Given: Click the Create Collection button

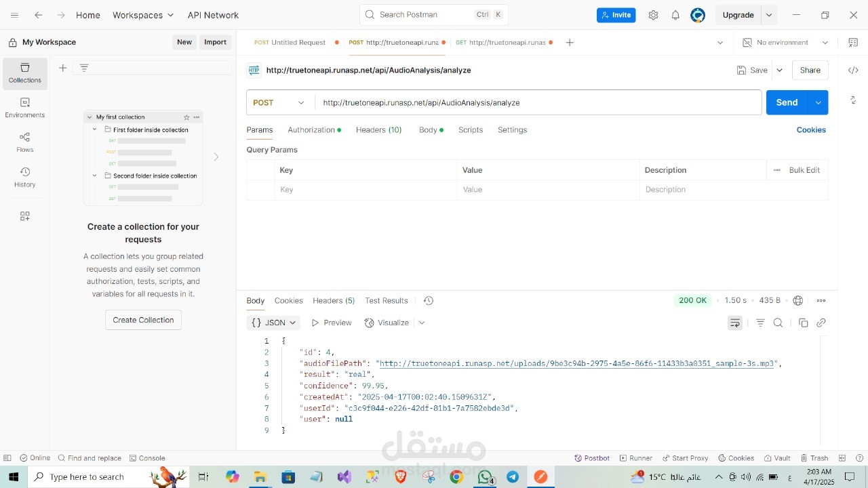Looking at the screenshot, I should [143, 320].
